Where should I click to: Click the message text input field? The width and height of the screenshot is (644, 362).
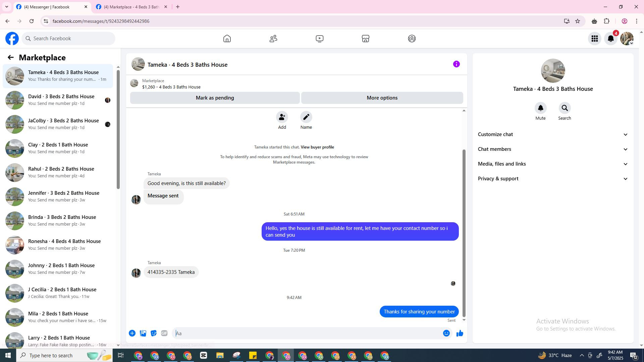[307, 333]
